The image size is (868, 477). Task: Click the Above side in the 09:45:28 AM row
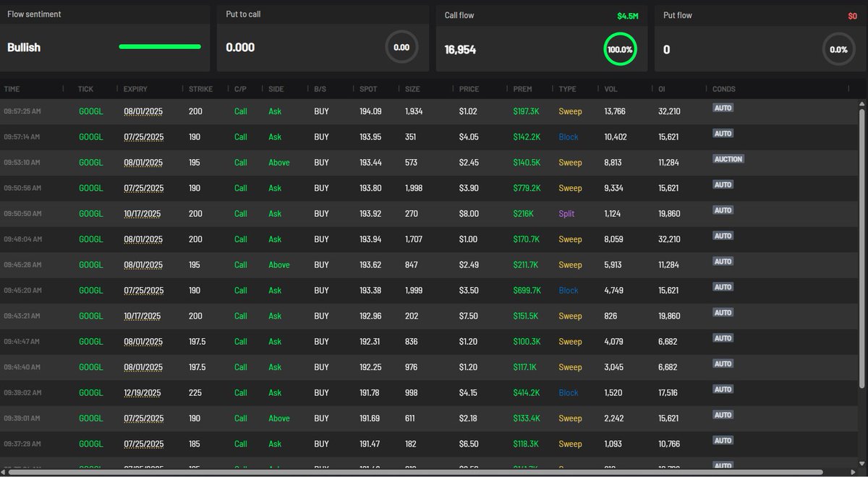tap(279, 265)
